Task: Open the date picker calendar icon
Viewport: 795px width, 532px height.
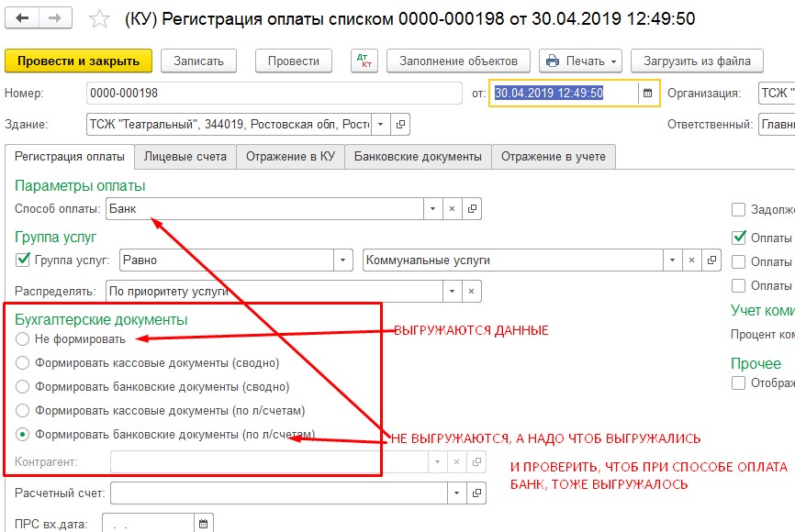Action: (647, 93)
